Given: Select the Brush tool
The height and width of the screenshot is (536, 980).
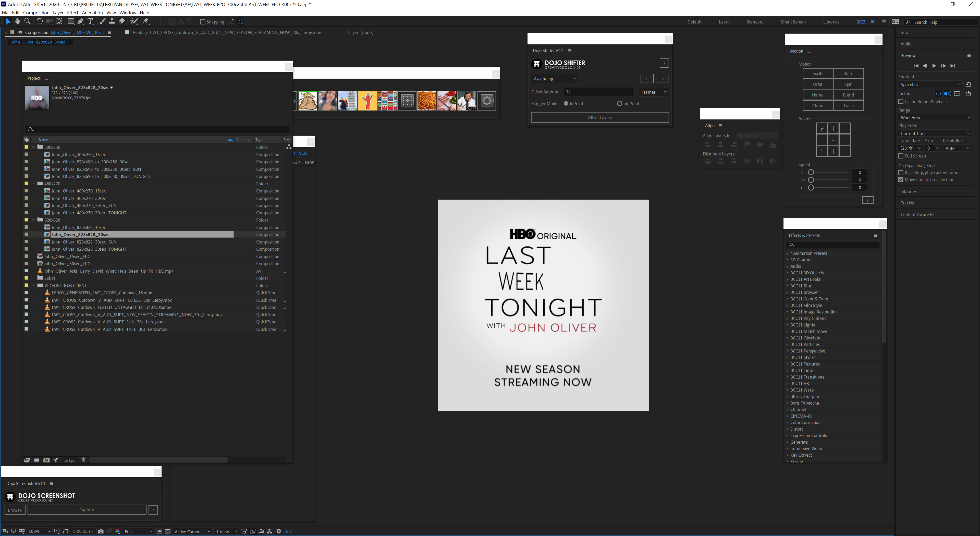Looking at the screenshot, I should [x=103, y=22].
